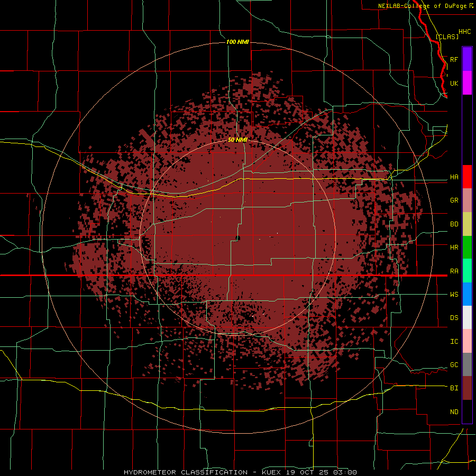476x476 pixels.
Task: Click the bright green RA legend swatch
Action: tap(467, 271)
